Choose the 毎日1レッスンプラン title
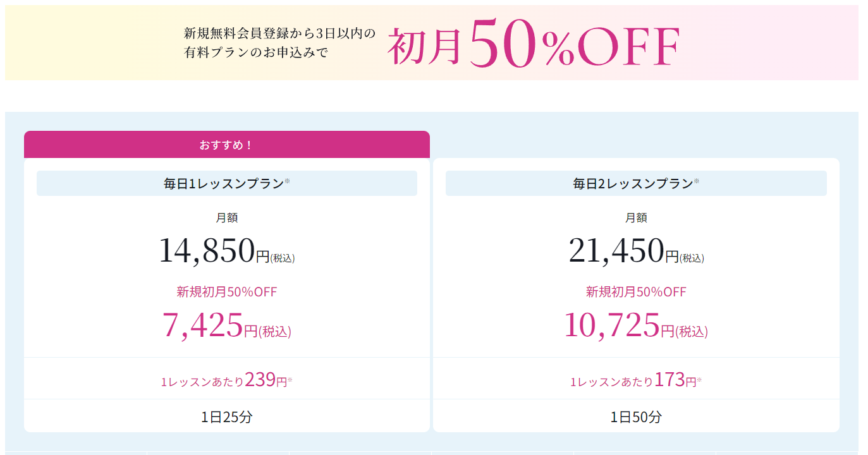This screenshot has width=868, height=455. (x=224, y=184)
